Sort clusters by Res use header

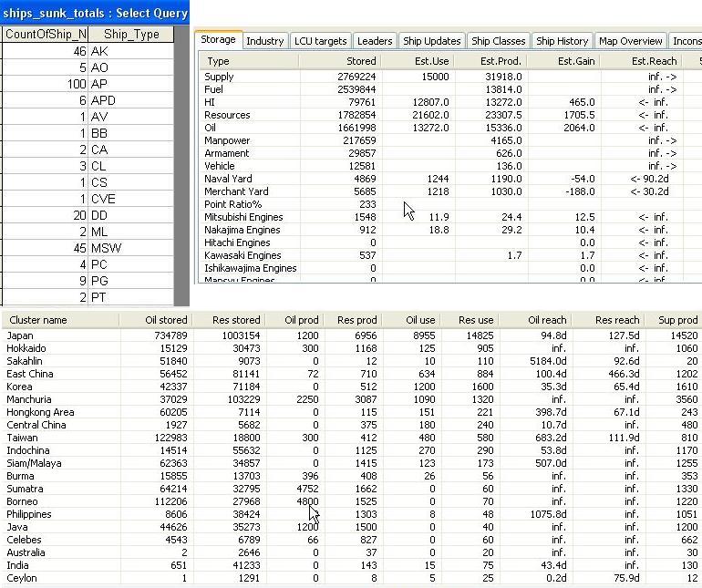point(470,320)
